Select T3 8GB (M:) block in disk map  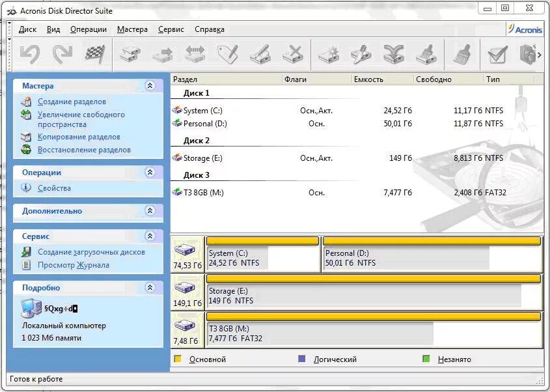pos(374,330)
